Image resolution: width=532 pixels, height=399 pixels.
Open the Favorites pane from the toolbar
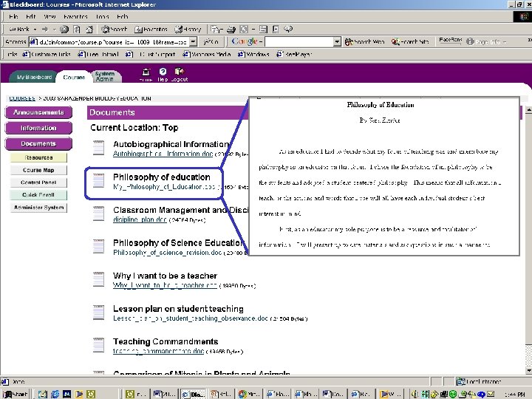pyautogui.click(x=151, y=29)
